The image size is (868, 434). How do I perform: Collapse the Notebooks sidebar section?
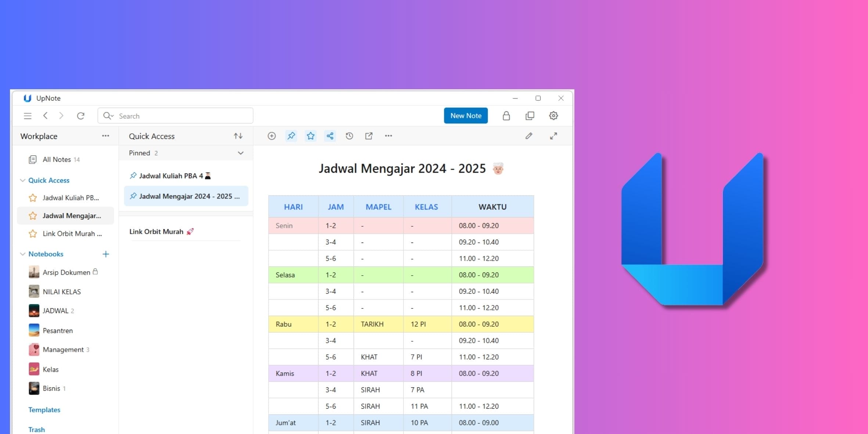tap(22, 254)
